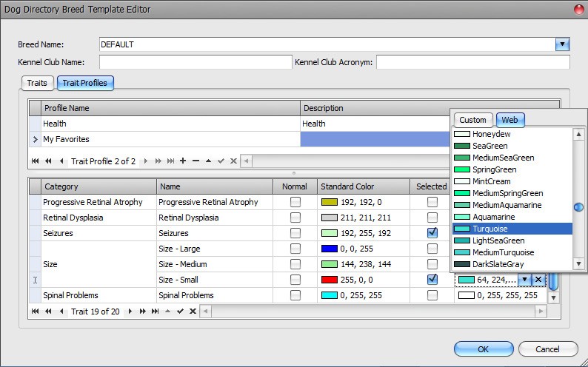588x367 pixels.
Task: Jump to previous page of trait profiles
Action: pos(48,161)
